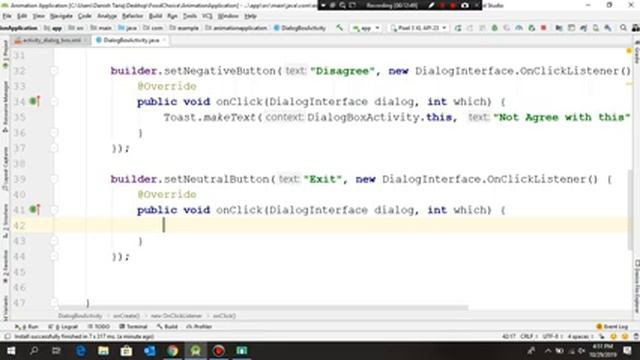Collapse the onClick fold at line 41
This screenshot has height=360, width=640.
(x=54, y=210)
